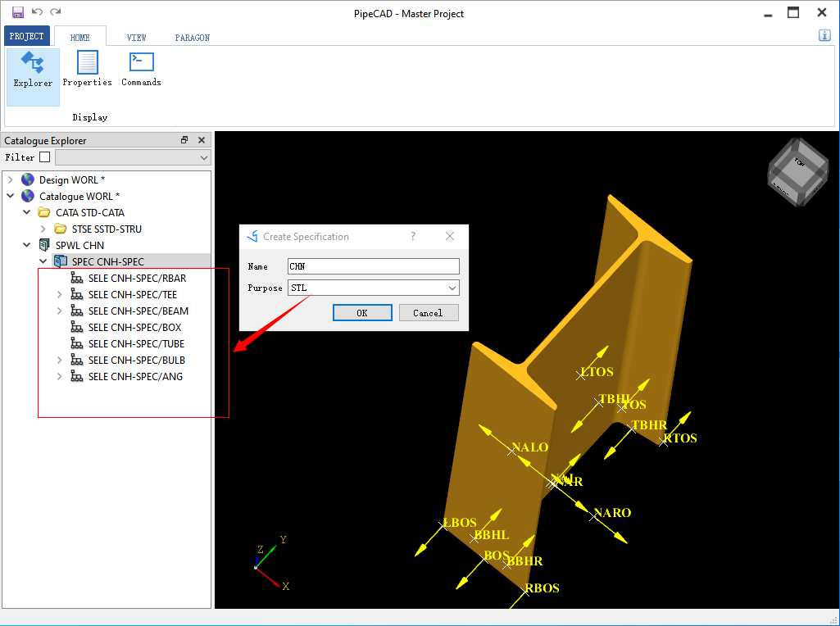Open the PROJECT tab

27,36
